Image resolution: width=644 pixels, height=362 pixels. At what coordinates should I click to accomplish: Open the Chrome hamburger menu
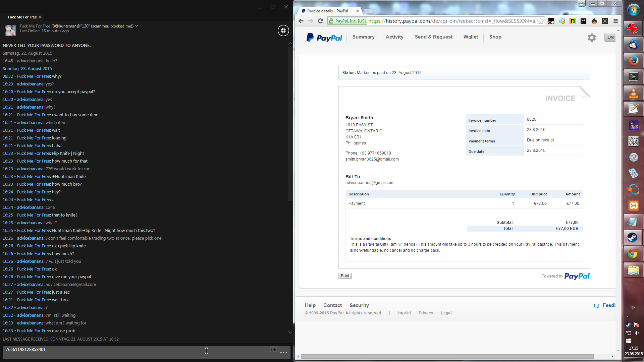[x=615, y=21]
